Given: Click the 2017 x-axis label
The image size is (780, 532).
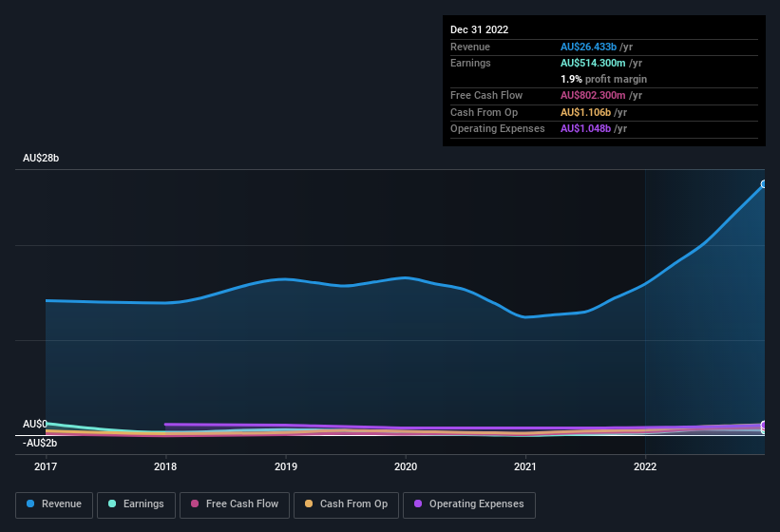Looking at the screenshot, I should [46, 466].
